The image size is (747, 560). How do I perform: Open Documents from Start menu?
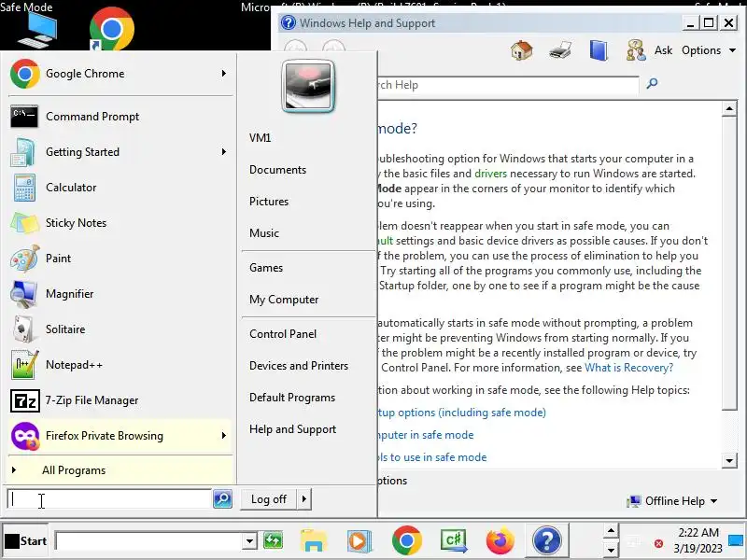277,170
